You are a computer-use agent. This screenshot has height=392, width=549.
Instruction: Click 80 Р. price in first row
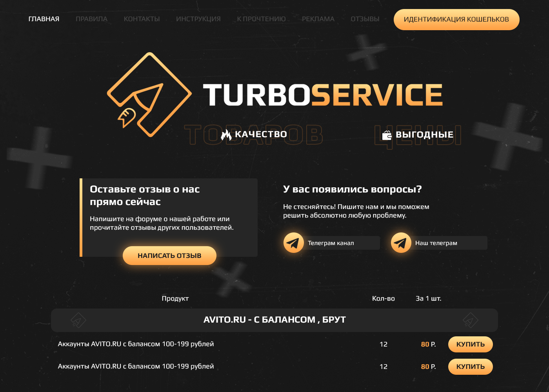click(x=429, y=344)
